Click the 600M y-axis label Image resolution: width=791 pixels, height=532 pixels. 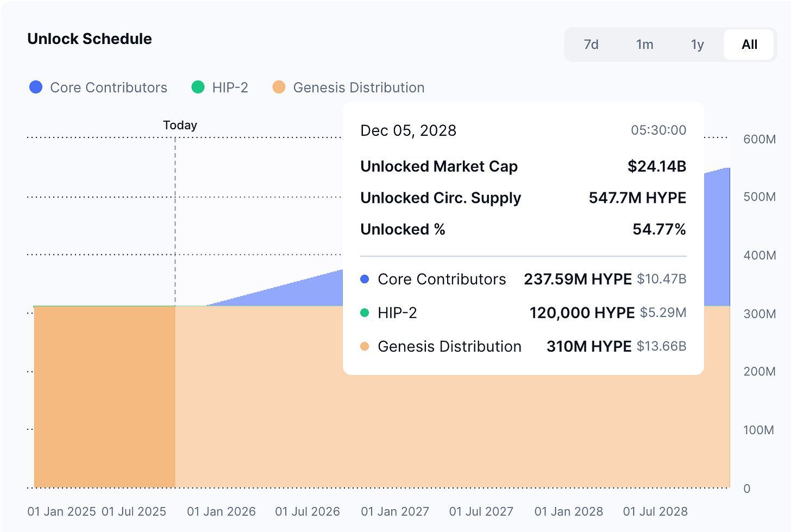coord(759,139)
